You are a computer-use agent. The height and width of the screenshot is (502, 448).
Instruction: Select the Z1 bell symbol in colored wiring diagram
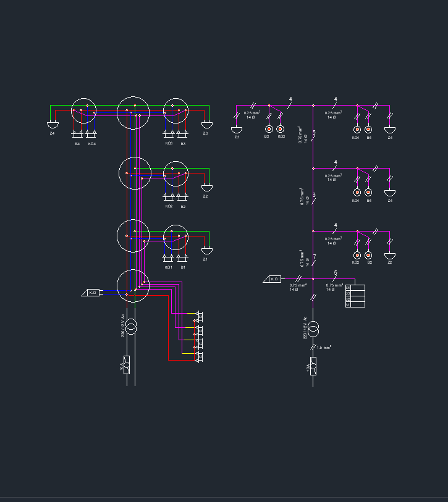click(x=206, y=251)
